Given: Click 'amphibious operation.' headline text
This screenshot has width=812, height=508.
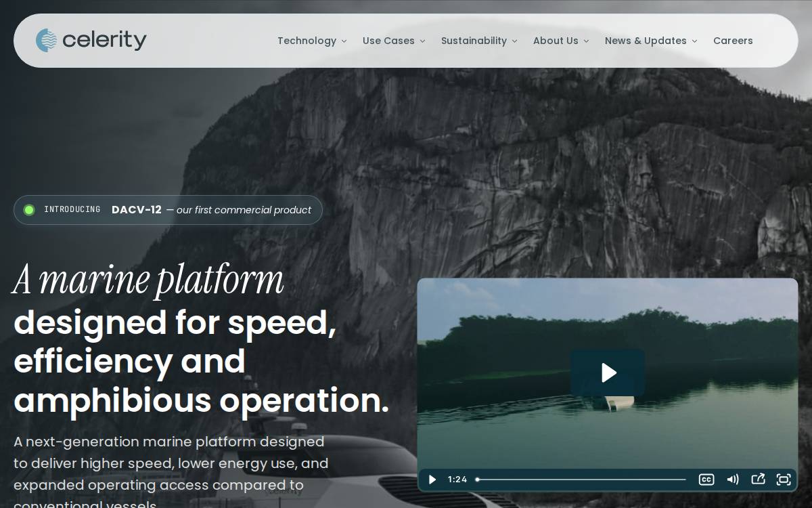Looking at the screenshot, I should [201, 400].
